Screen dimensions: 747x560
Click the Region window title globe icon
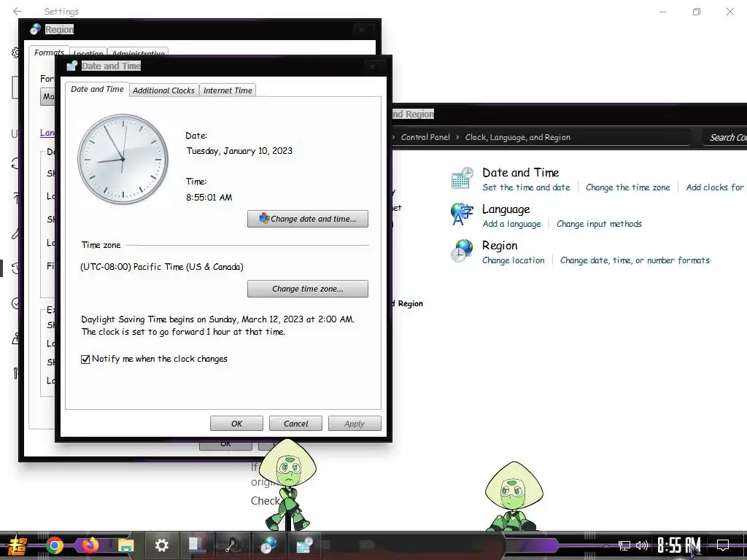[35, 29]
